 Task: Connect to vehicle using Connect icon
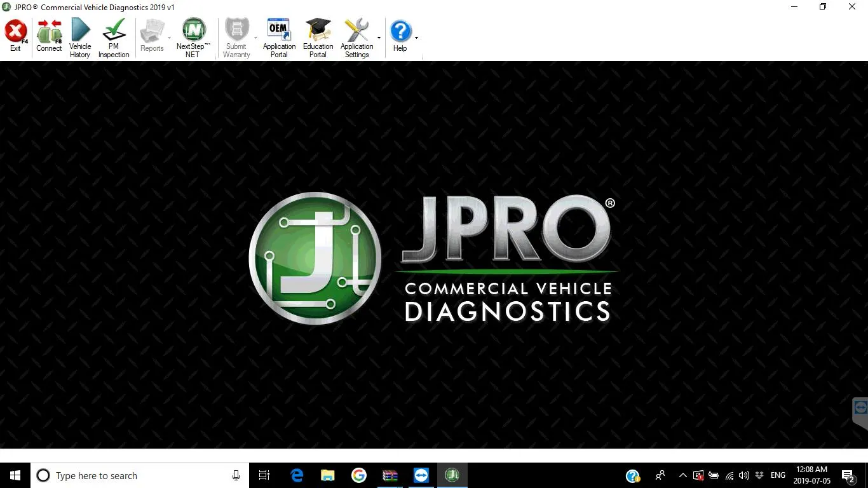click(49, 36)
